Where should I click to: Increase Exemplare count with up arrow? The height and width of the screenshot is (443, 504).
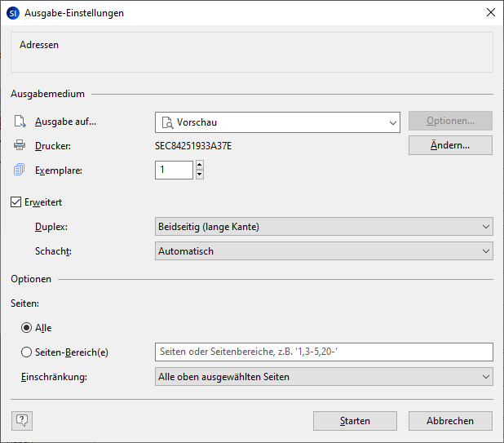click(199, 165)
